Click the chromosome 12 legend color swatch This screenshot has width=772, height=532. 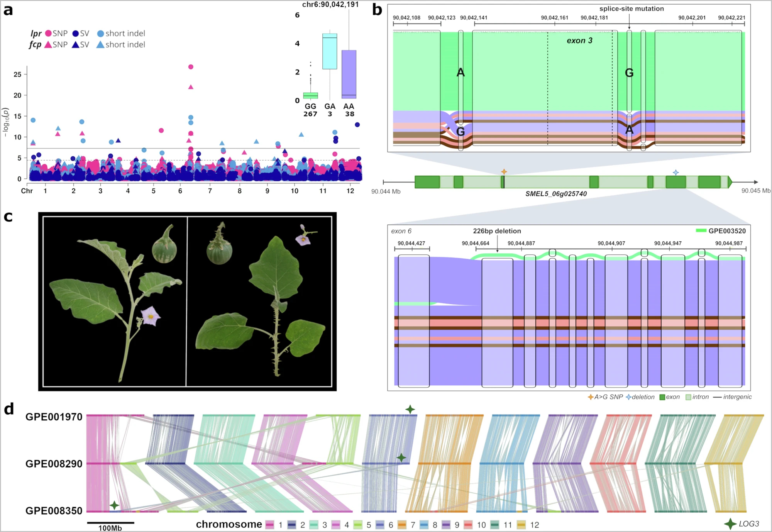point(521,525)
